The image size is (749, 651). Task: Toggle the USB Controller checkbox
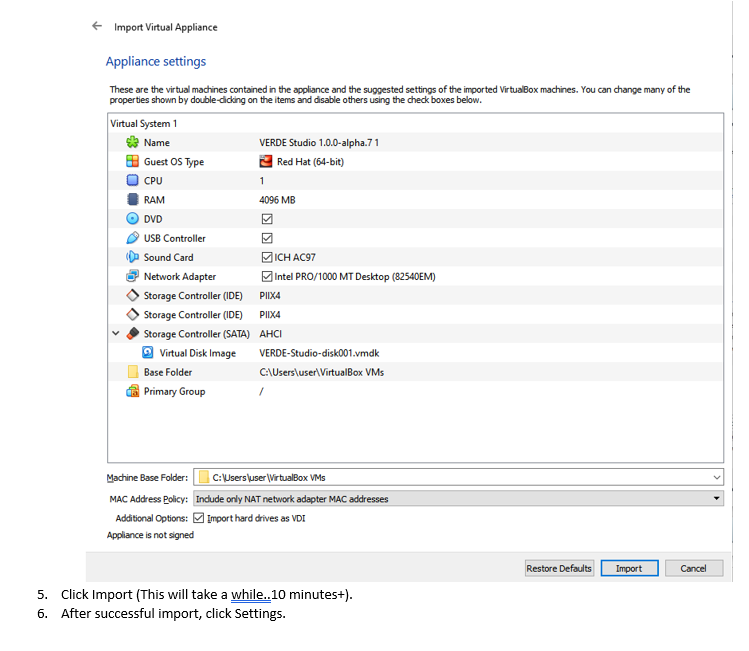(267, 238)
